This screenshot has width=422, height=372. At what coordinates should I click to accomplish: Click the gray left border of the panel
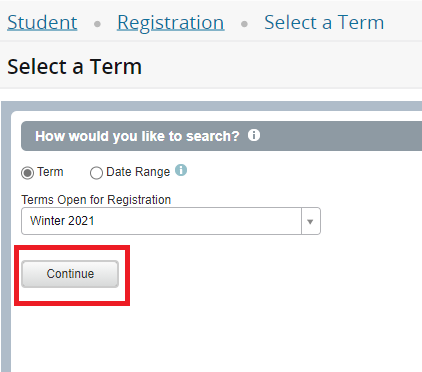6,237
